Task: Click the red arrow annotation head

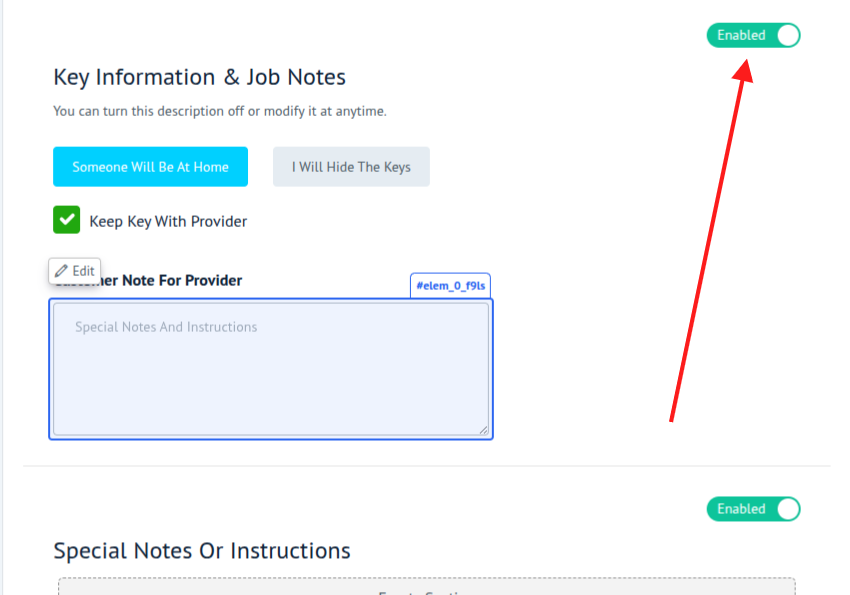Action: 743,70
